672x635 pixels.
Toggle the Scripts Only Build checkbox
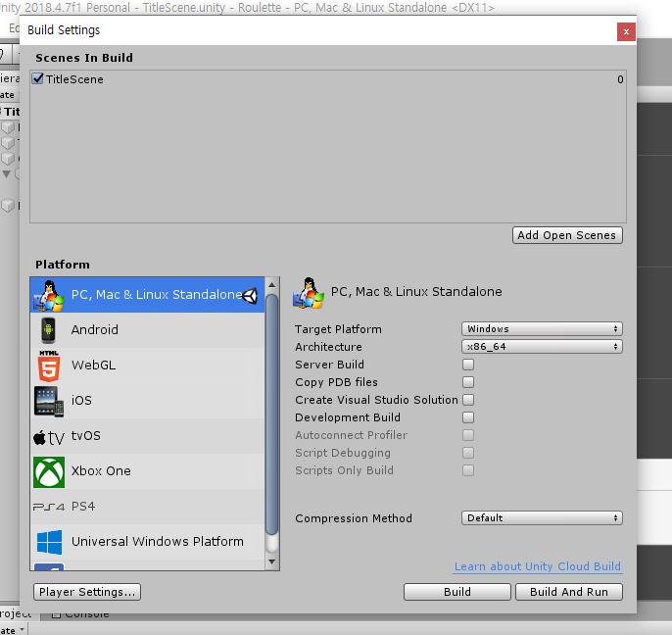[x=468, y=470]
